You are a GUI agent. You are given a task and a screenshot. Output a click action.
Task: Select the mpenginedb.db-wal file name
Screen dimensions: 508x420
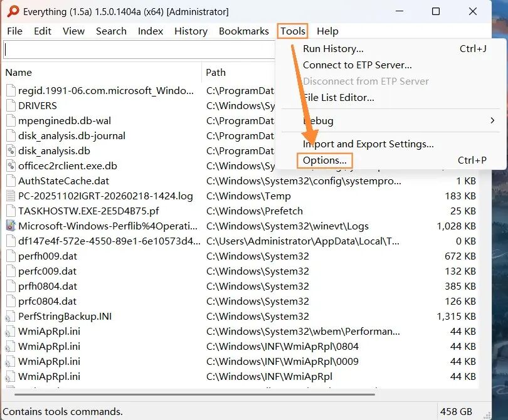(x=65, y=121)
